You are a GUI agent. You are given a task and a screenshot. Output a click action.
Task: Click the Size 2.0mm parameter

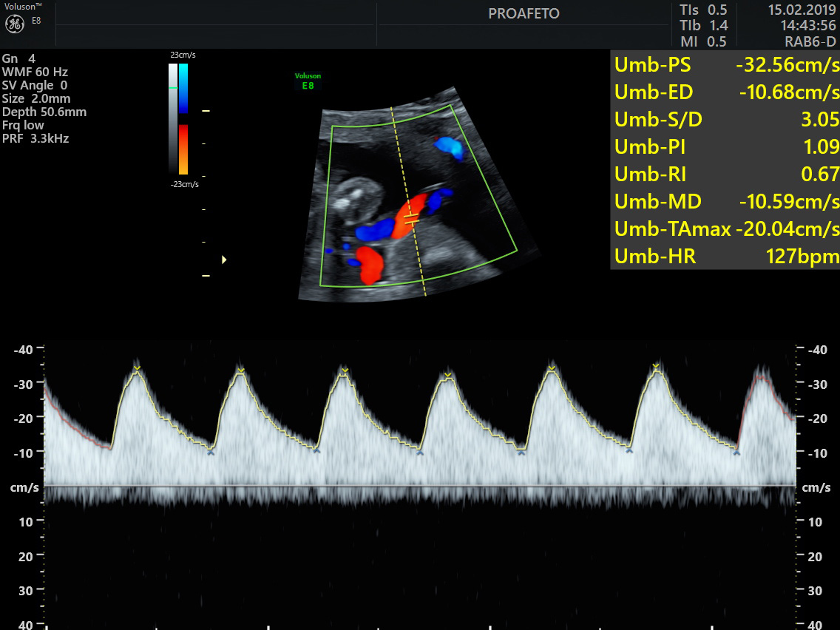point(36,98)
